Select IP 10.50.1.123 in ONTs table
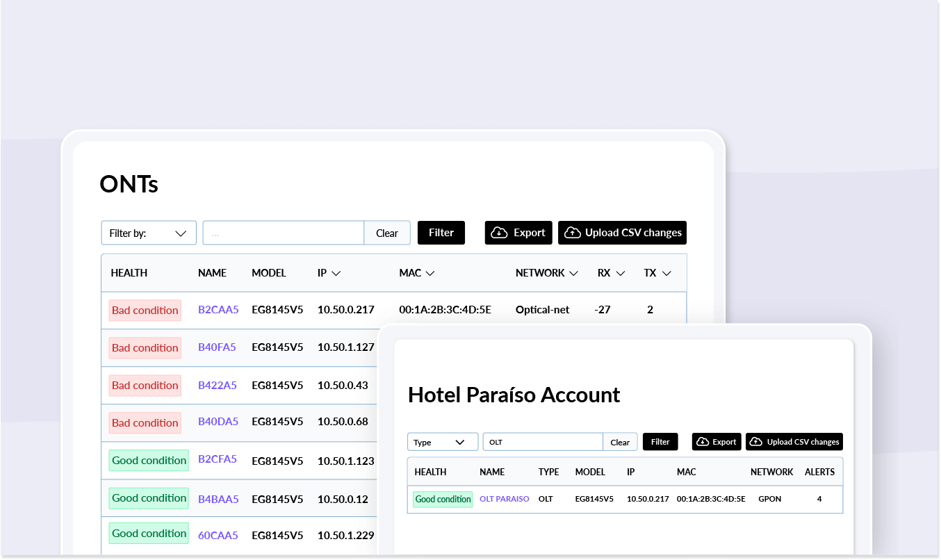 pyautogui.click(x=346, y=461)
